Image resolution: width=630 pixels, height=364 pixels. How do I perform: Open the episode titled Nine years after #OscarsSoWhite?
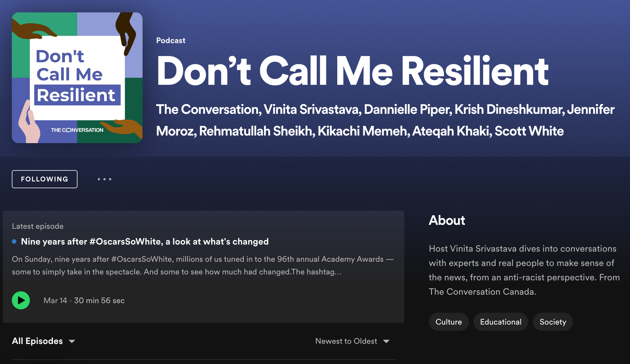pos(145,241)
